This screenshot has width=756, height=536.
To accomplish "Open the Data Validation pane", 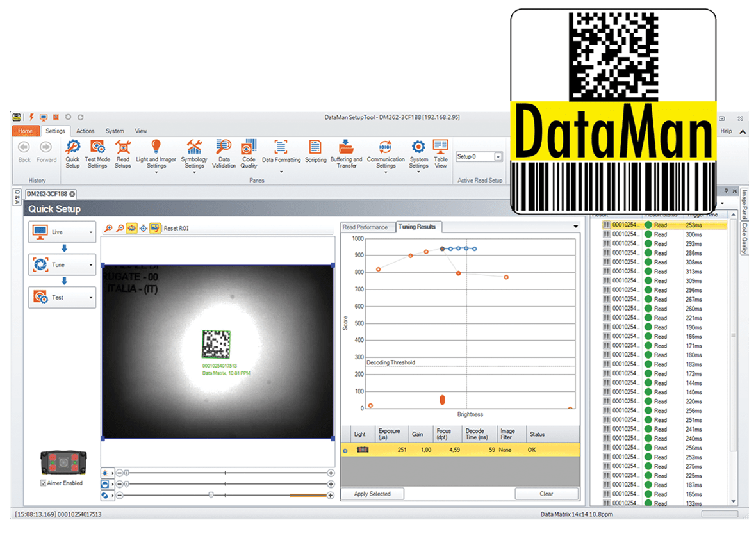I will click(x=224, y=154).
